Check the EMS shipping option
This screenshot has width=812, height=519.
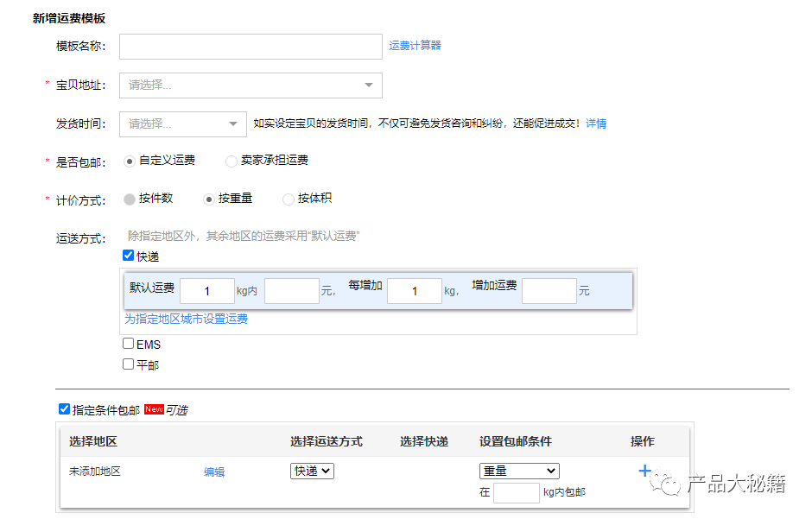(x=129, y=344)
